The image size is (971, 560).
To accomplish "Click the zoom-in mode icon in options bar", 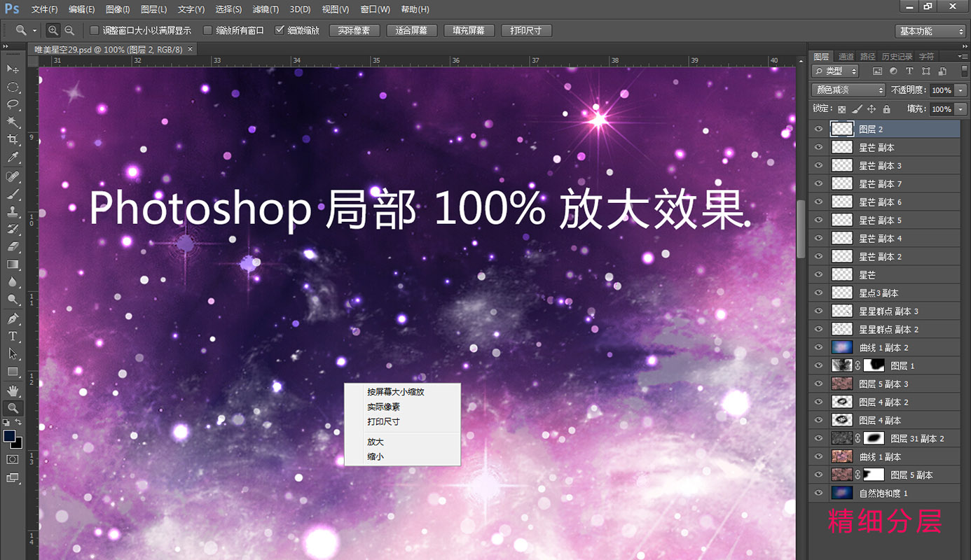I will (53, 31).
